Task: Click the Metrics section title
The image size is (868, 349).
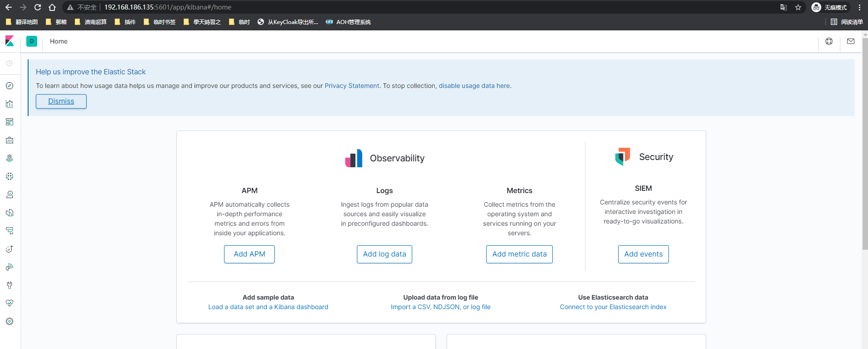Action: coord(520,191)
